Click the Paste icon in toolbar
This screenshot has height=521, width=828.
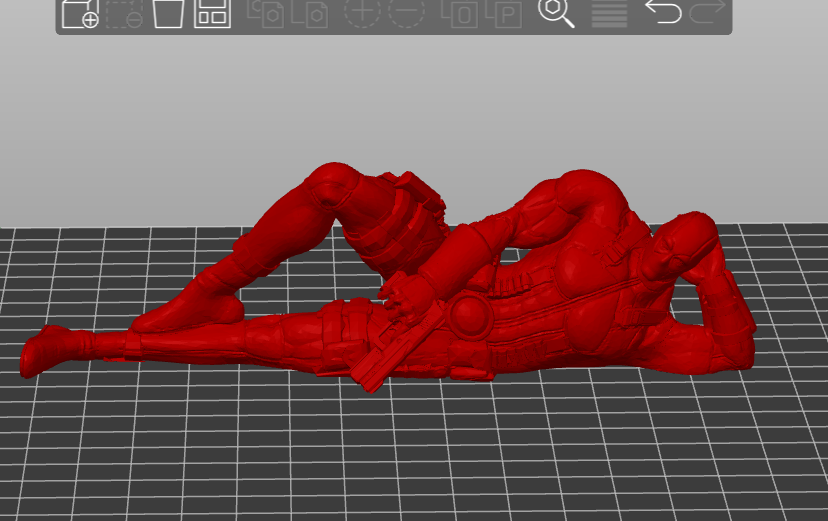point(310,13)
